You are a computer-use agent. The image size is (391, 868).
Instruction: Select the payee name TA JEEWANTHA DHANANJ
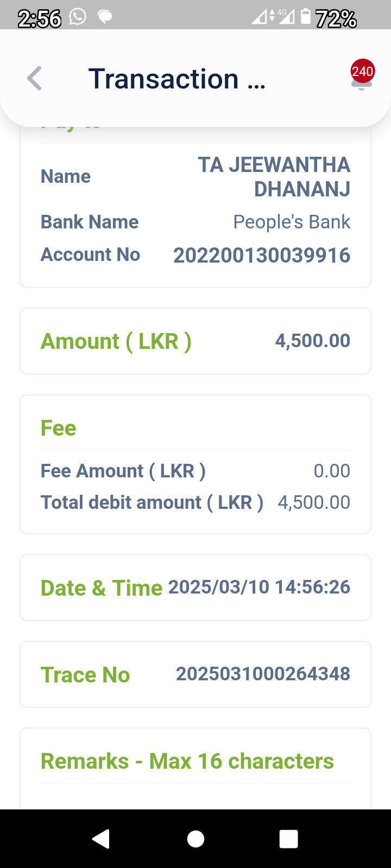pyautogui.click(x=274, y=177)
